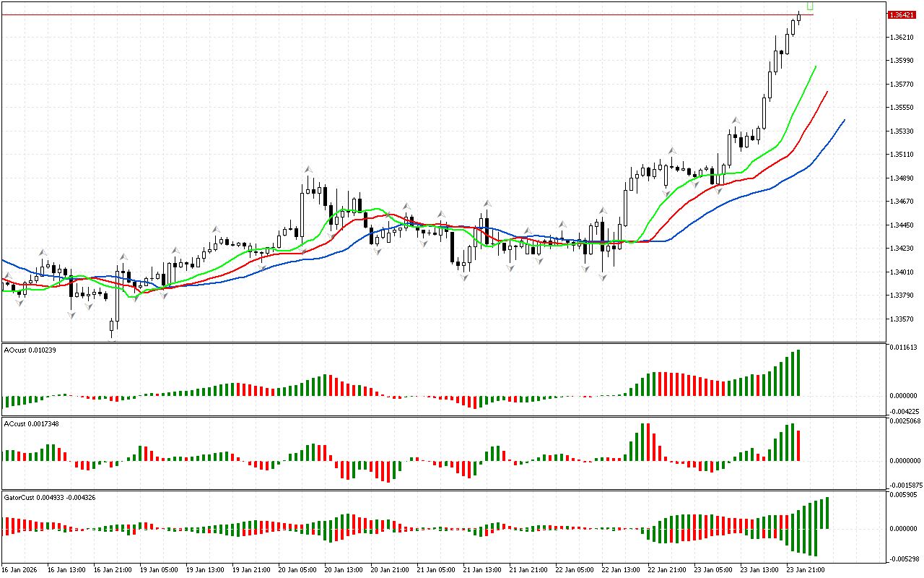Click the 1.35110 price scale label
Viewport: 924px width, 578px height.
(x=902, y=155)
